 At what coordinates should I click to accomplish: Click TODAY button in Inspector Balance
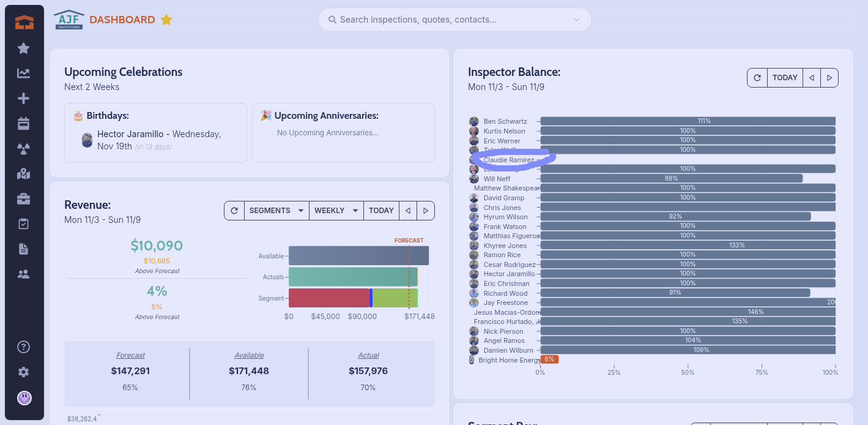tap(785, 78)
